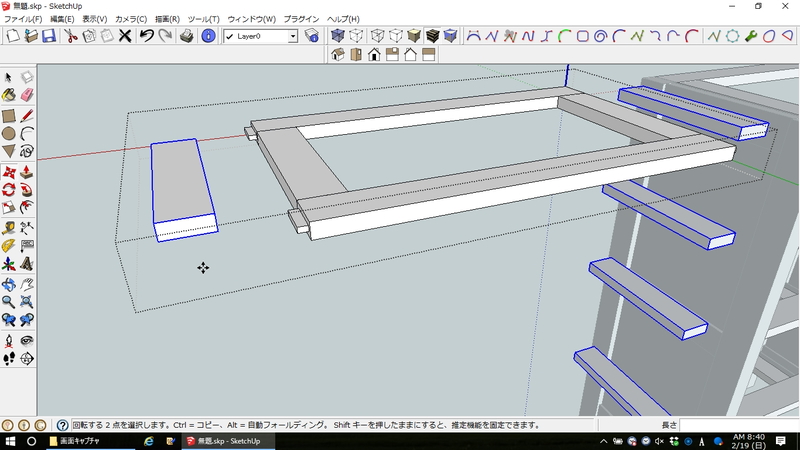Open the Layer Manager icon
Viewport: 800px width, 450px height.
point(312,36)
